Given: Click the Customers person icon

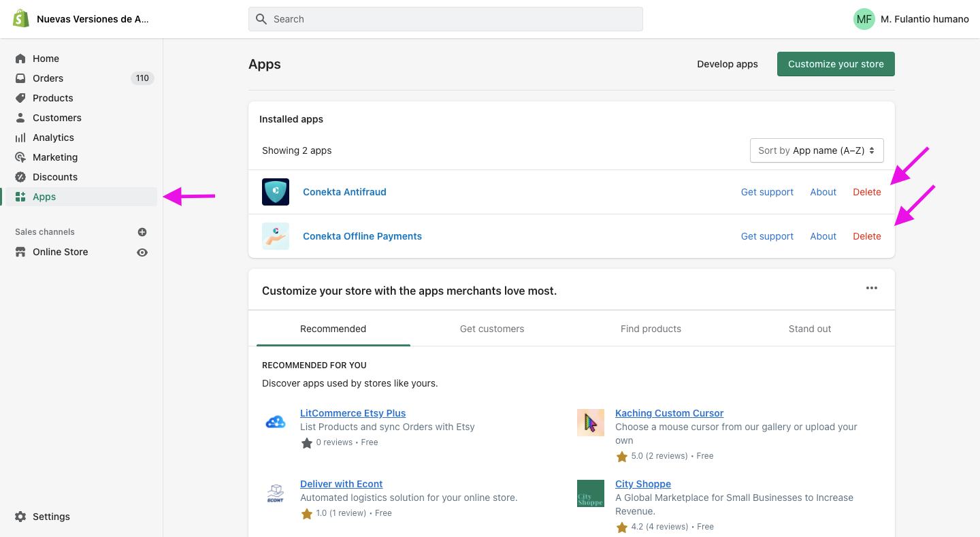Looking at the screenshot, I should [20, 118].
